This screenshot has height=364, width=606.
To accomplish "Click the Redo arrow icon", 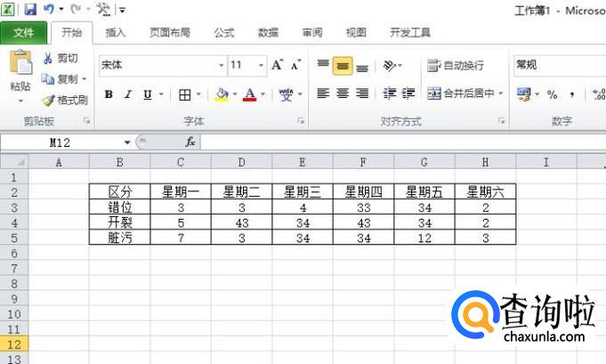I will coord(76,9).
